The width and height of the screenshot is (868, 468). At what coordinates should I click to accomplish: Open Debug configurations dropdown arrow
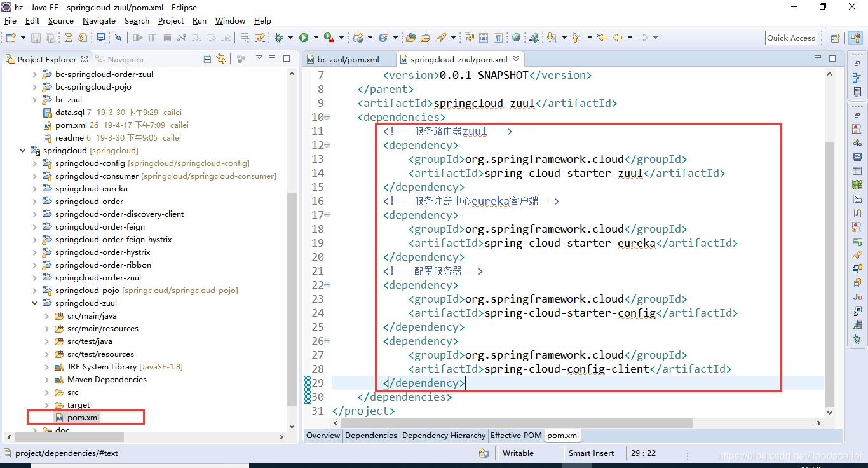click(x=290, y=38)
